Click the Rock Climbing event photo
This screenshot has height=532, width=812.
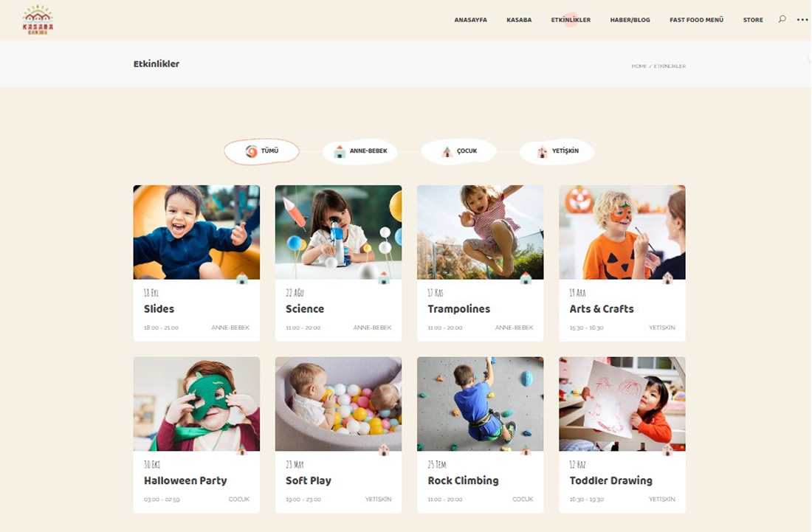click(480, 404)
